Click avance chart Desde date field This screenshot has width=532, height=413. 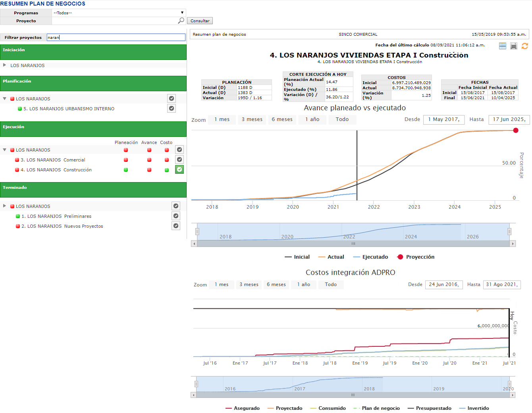[x=443, y=119]
